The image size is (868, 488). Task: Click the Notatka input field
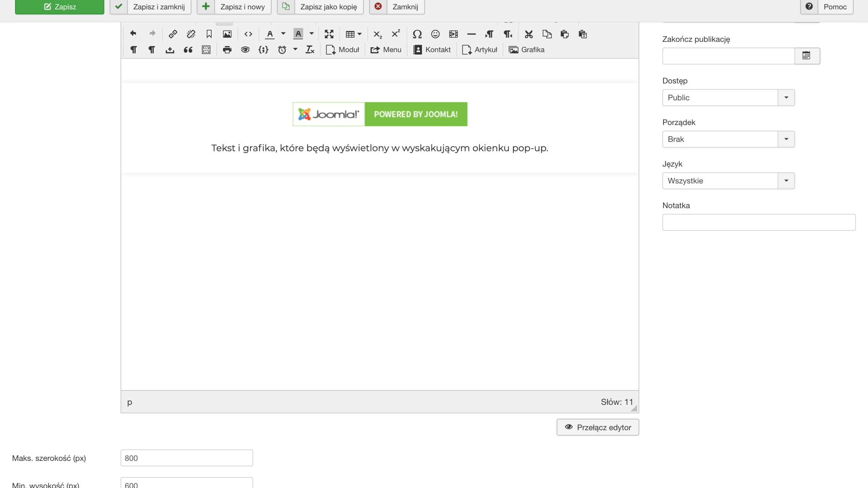[758, 222]
